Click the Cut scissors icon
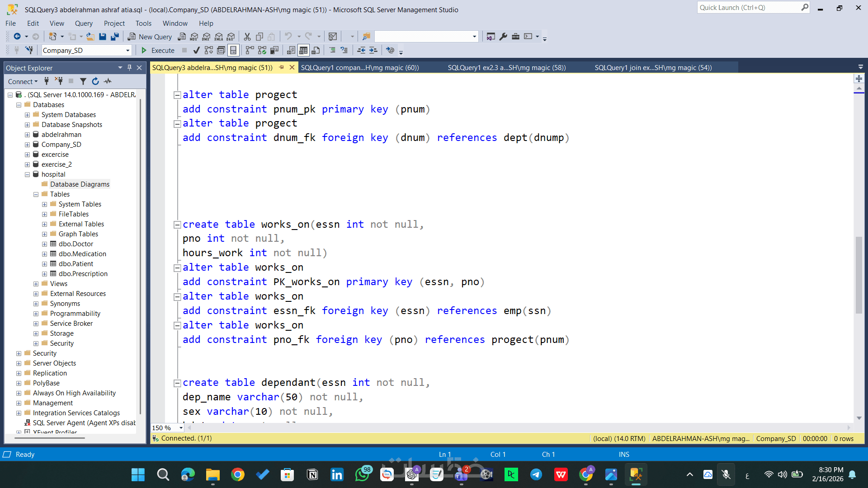 (247, 37)
